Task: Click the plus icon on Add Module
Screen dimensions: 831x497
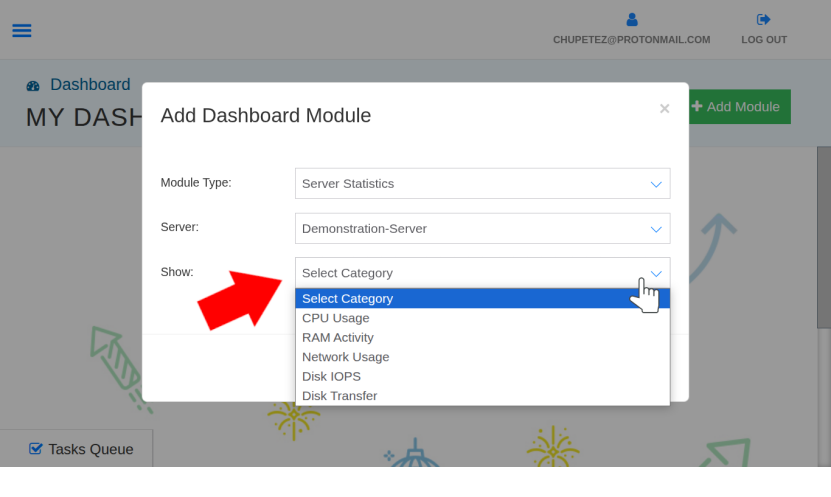Action: click(697, 106)
